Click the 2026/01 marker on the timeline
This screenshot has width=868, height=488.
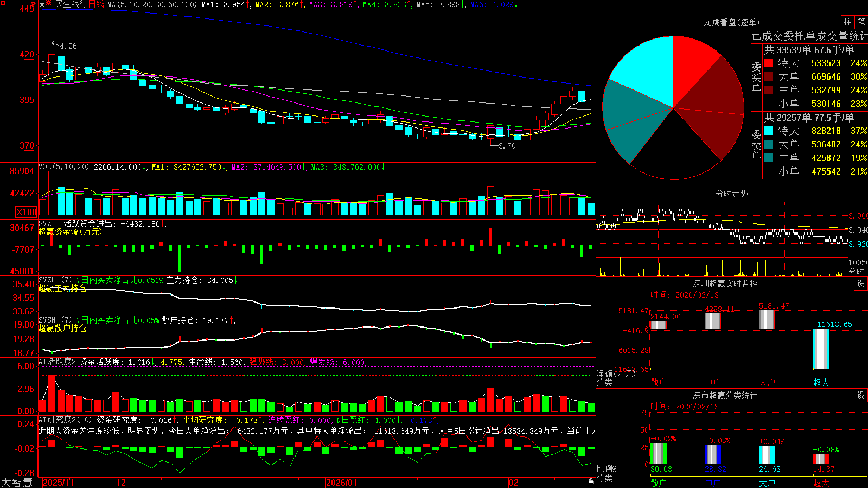pyautogui.click(x=342, y=483)
